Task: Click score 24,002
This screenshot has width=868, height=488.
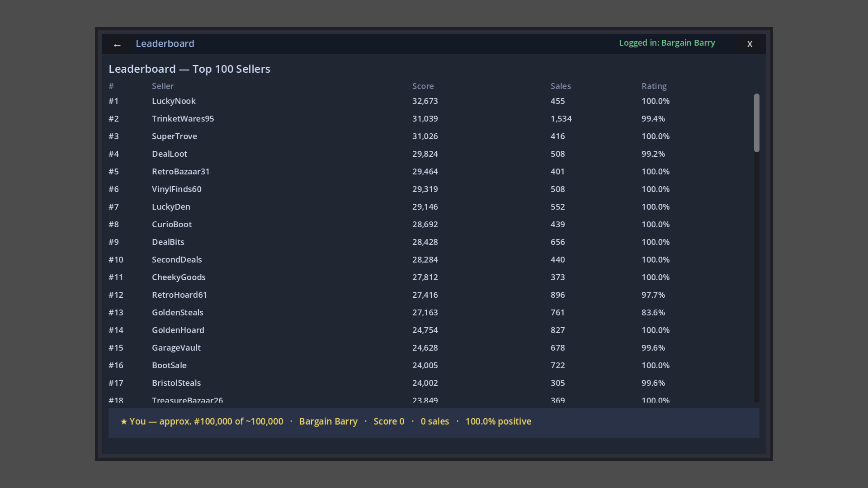Action: click(425, 383)
